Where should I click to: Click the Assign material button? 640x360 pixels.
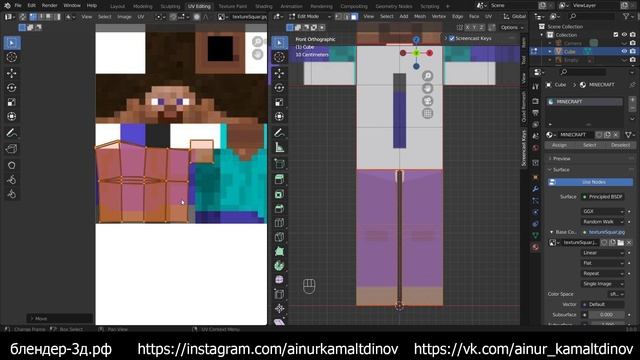(559, 145)
